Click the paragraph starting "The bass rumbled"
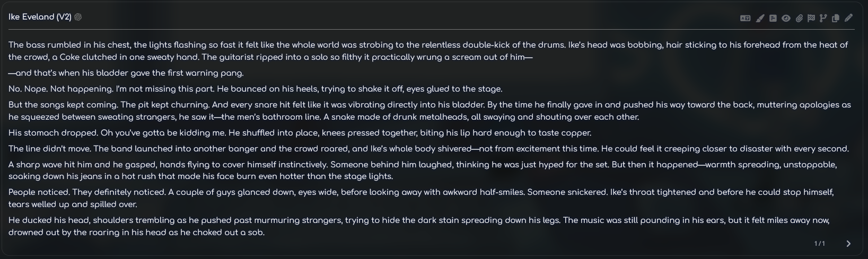Viewport: 868px width, 259px height. 265,51
